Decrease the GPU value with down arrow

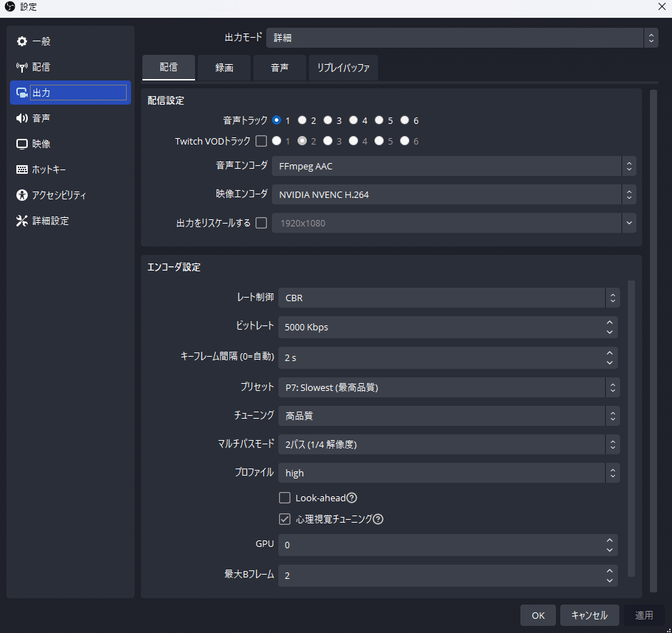point(609,550)
